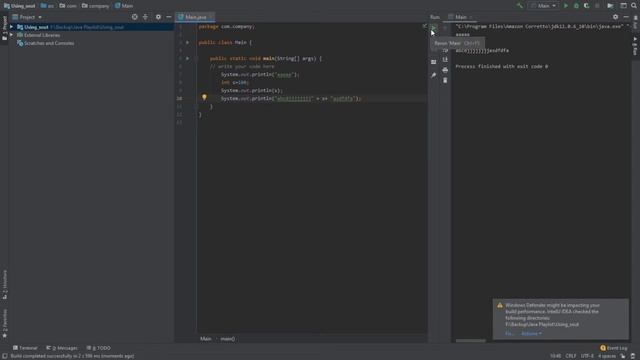This screenshot has height=360, width=640.
Task: Click the src breadcrumb
Action: 47,6
